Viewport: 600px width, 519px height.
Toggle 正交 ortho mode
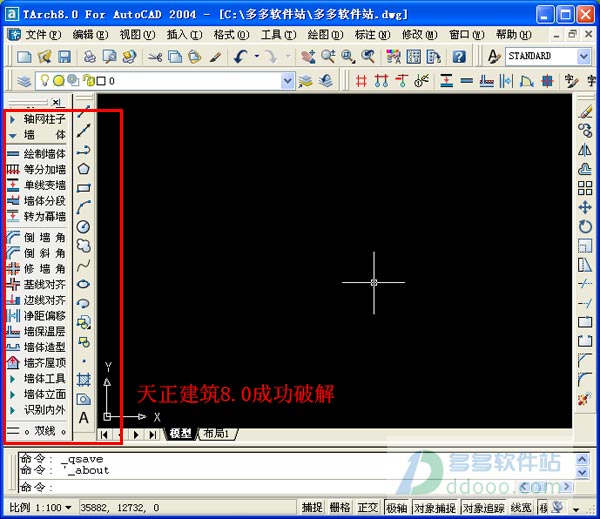tap(368, 508)
